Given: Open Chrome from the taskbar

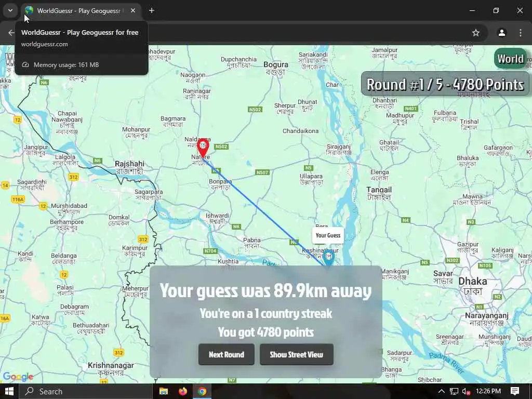Looking at the screenshot, I should (202, 391).
